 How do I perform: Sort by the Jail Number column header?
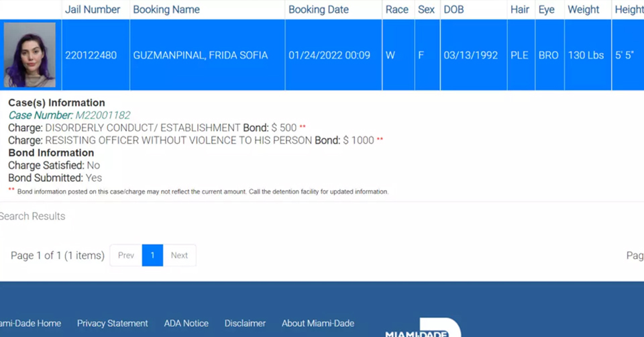point(93,9)
